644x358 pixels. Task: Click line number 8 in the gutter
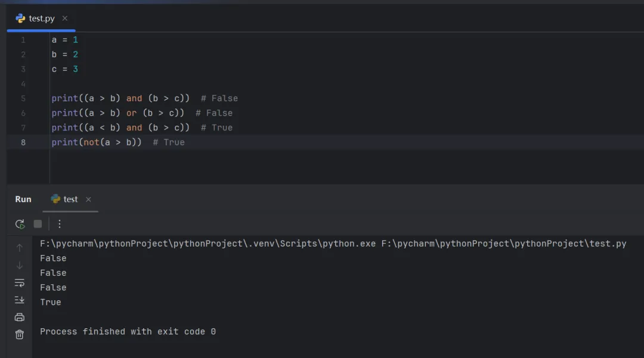coord(23,142)
